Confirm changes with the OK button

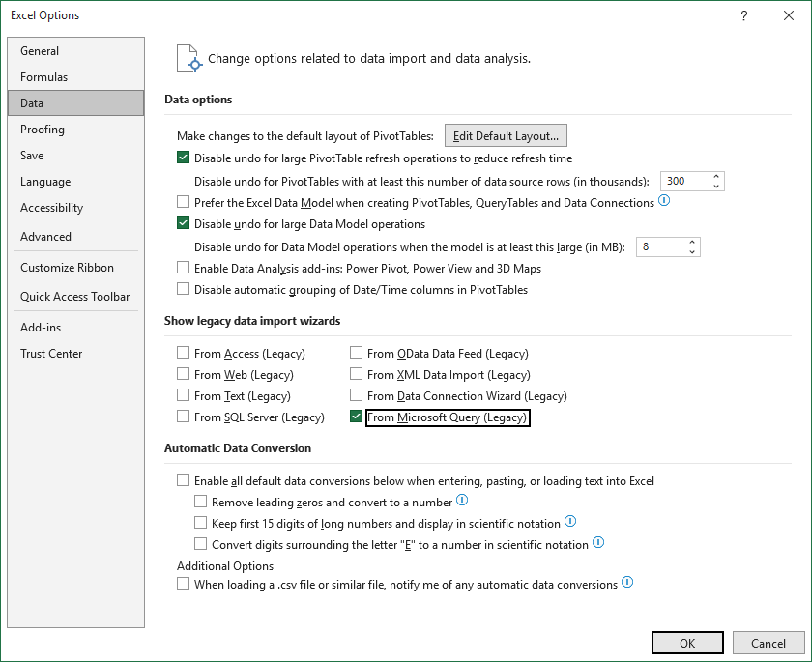(687, 643)
